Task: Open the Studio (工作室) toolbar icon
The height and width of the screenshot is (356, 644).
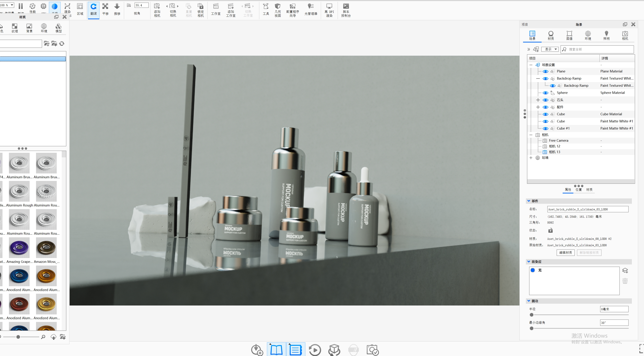Action: point(216,9)
